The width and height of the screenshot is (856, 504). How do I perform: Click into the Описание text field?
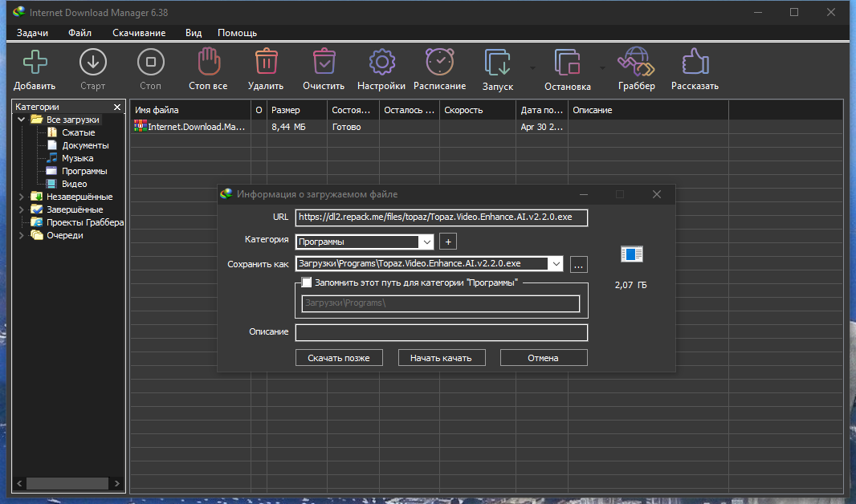441,333
